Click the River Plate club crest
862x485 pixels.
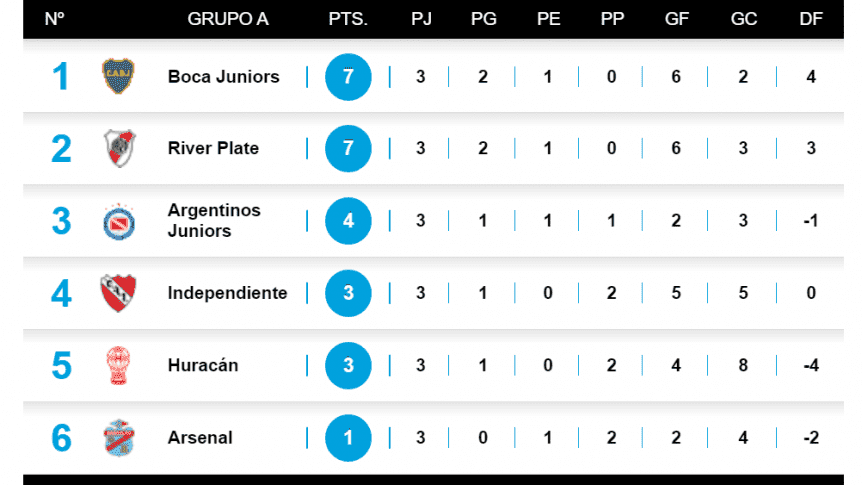119,148
